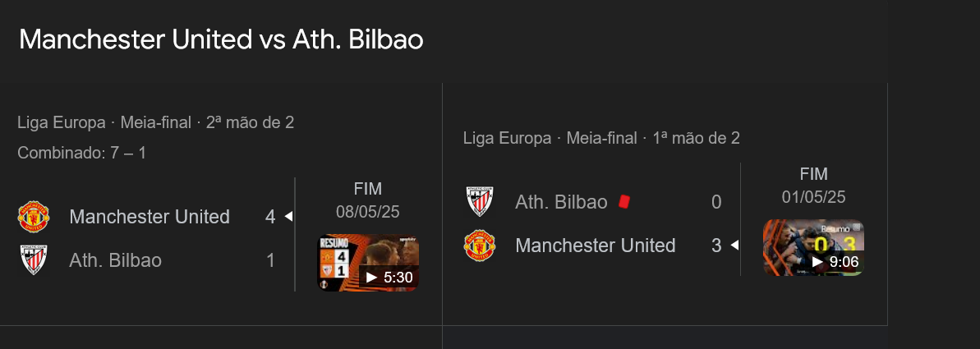
Task: Click the Combinado 7 – 1 aggregate text
Action: tap(81, 153)
